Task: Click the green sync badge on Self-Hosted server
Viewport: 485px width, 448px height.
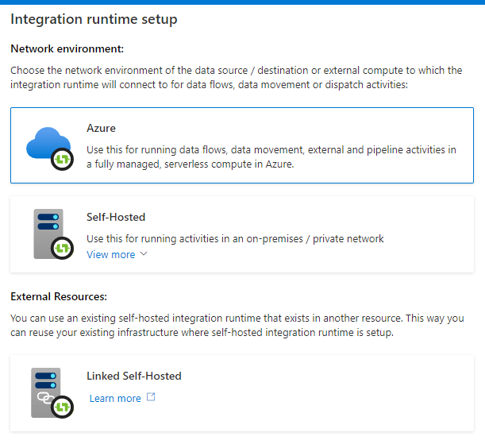Action: coord(62,248)
